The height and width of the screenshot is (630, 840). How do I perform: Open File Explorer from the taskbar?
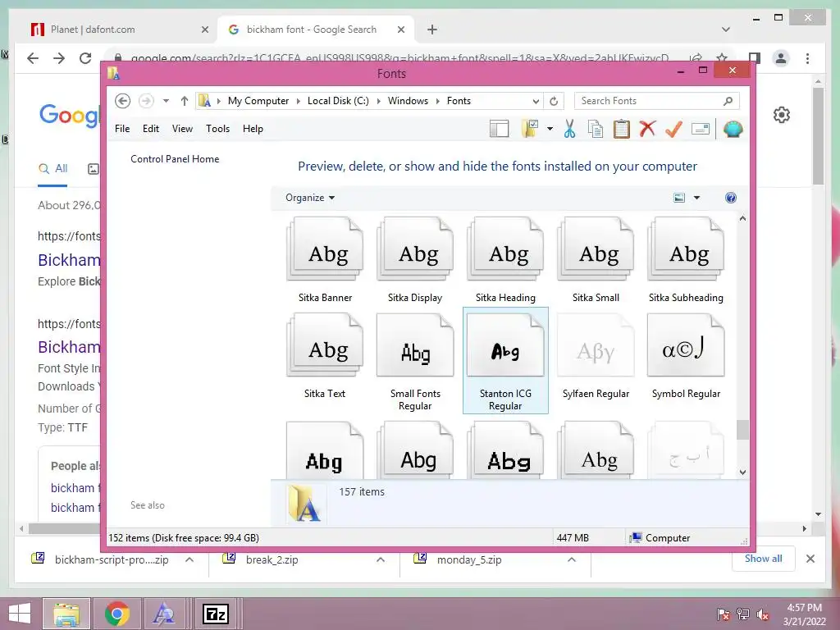[x=66, y=614]
